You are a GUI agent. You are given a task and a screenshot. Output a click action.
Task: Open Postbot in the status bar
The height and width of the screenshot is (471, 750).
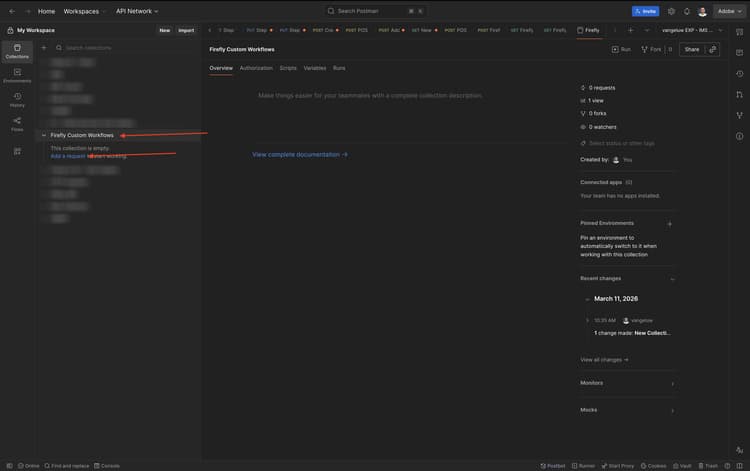552,466
